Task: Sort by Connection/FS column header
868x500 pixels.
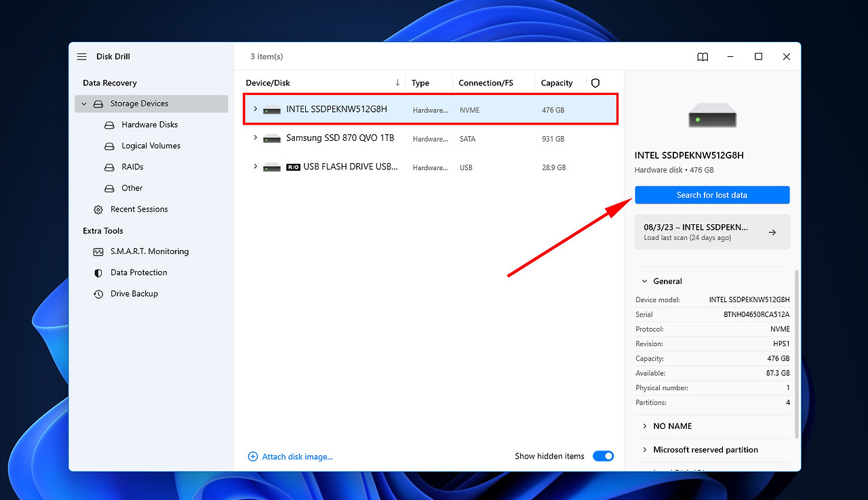Action: [x=486, y=83]
